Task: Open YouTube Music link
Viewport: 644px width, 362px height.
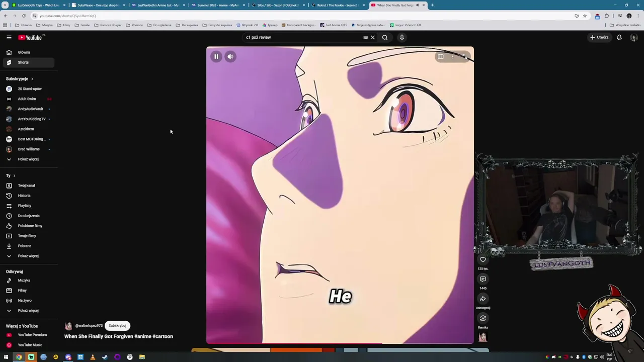Action: [x=28, y=345]
